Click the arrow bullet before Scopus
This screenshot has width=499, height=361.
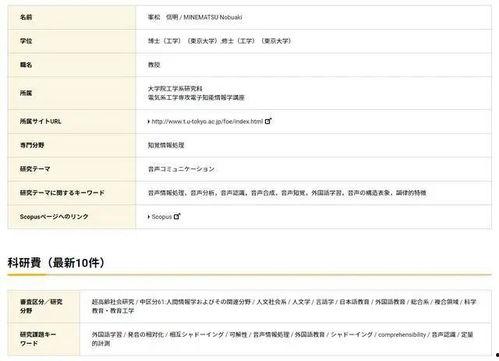149,217
